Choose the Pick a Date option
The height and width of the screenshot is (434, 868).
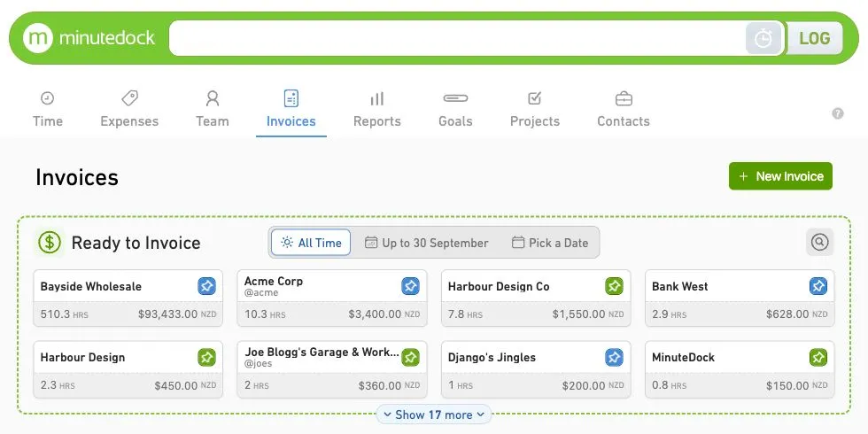pyautogui.click(x=550, y=243)
